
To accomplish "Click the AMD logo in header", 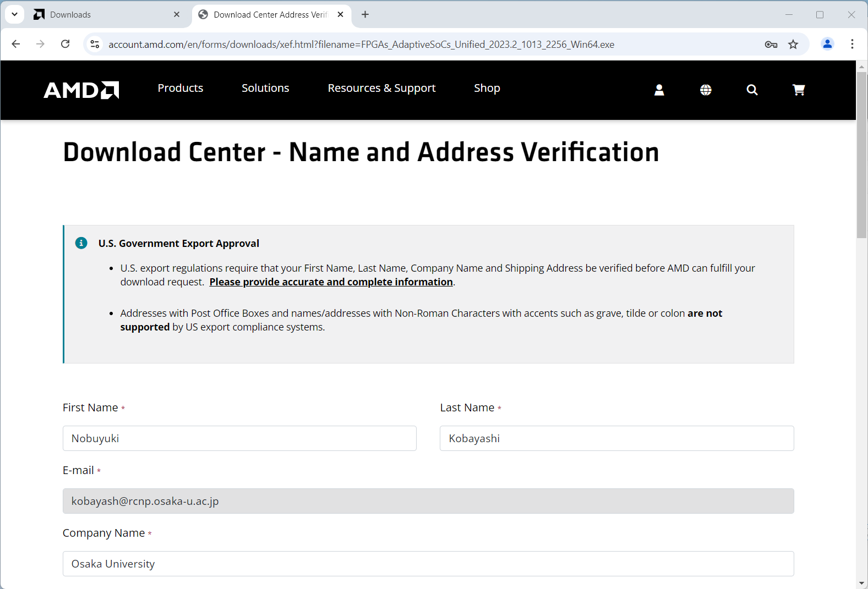I will pos(81,90).
